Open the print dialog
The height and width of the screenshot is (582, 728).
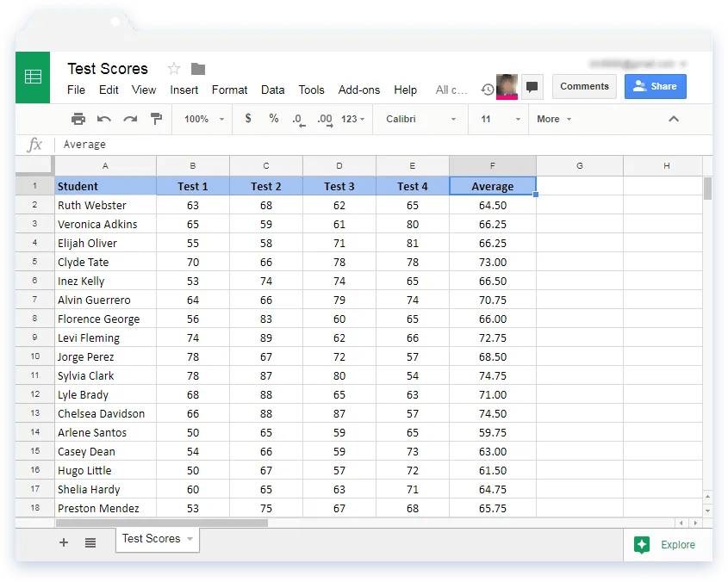tap(78, 119)
